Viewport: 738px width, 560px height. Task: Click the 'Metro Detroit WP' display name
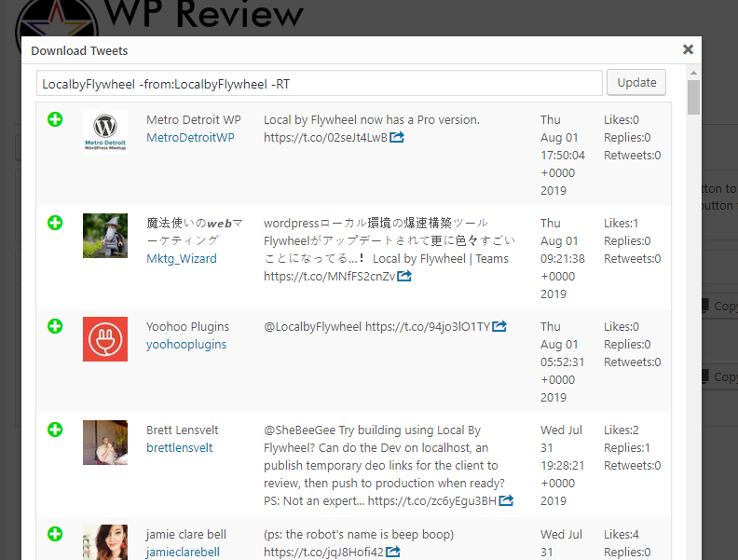194,119
